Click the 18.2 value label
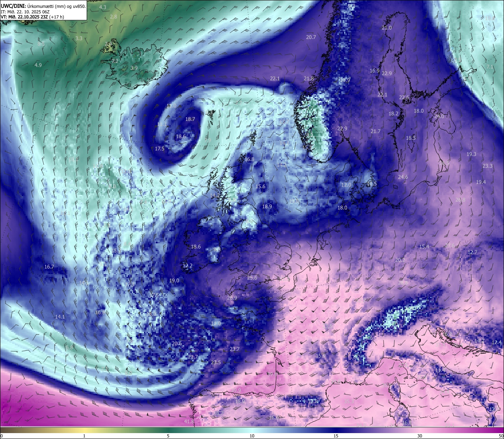This screenshot has width=504, height=439. click(x=393, y=113)
